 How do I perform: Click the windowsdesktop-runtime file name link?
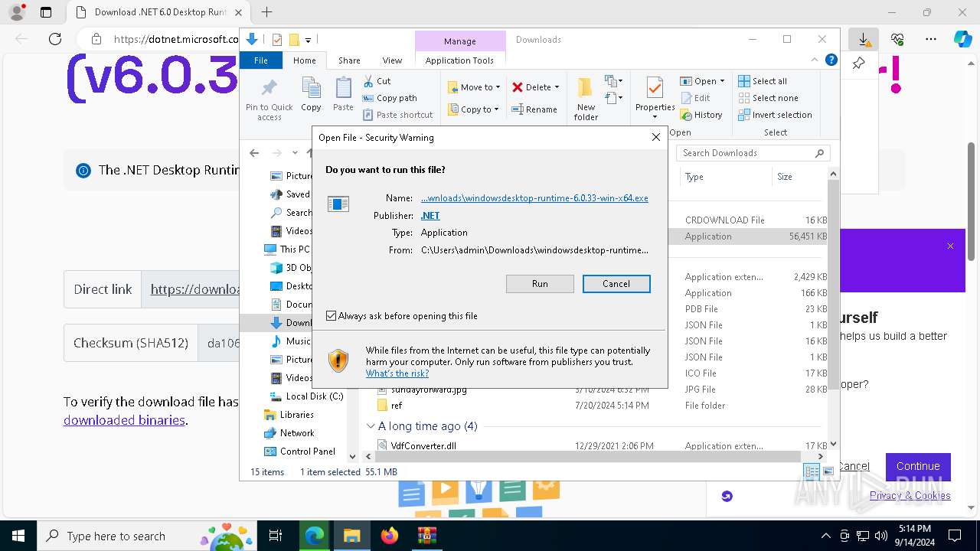click(534, 198)
